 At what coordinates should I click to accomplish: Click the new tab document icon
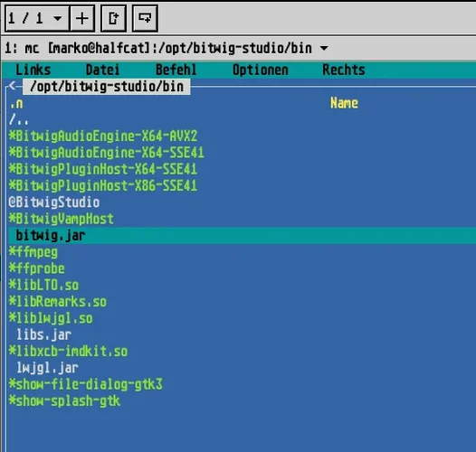113,18
